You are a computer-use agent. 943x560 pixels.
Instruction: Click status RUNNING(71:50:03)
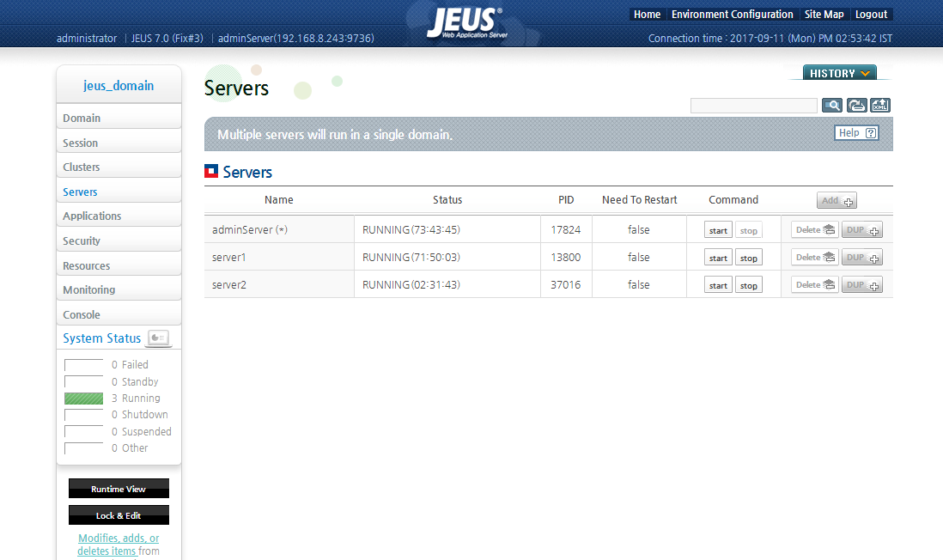(x=411, y=258)
